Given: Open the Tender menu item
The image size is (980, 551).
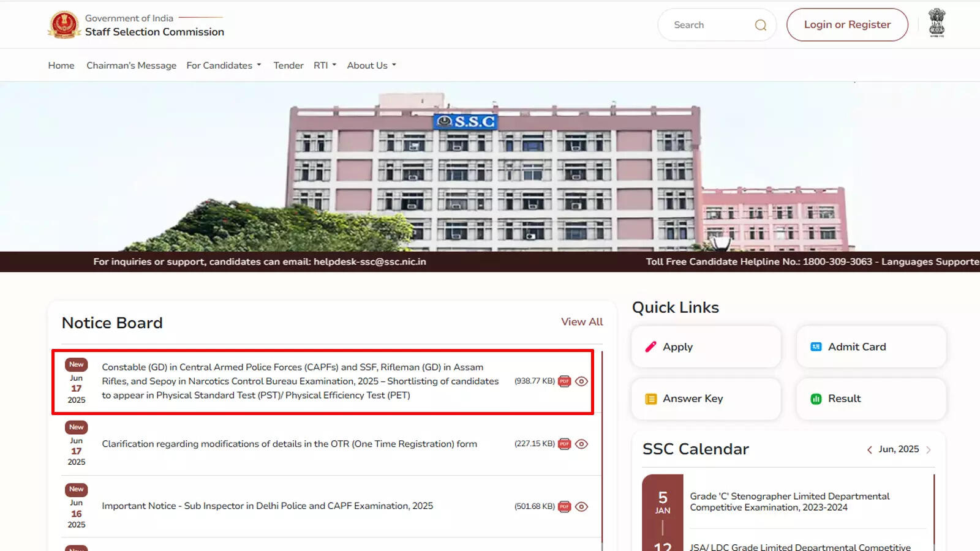Looking at the screenshot, I should click(288, 65).
